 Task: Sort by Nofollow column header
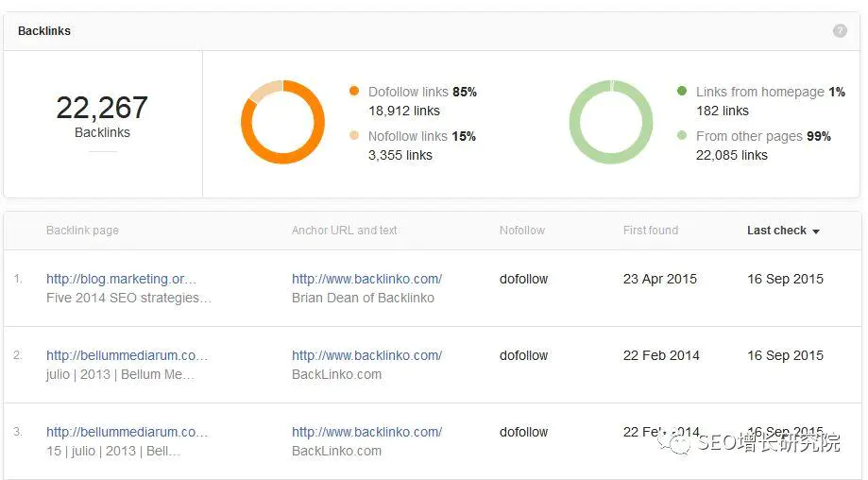pos(522,231)
